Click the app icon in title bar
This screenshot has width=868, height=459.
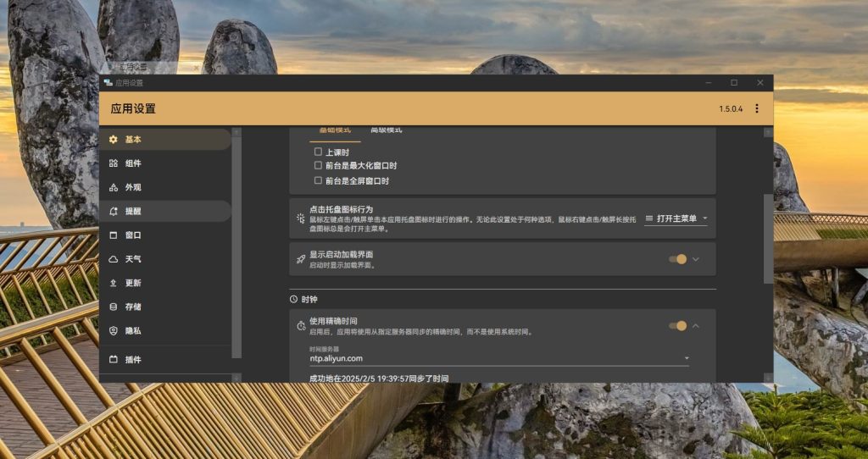click(x=108, y=83)
